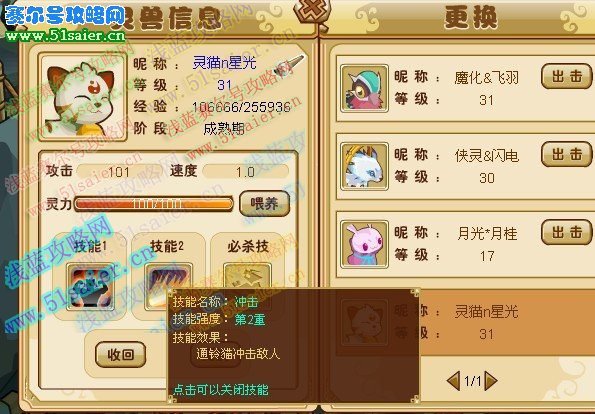Screen dimensions: 595x414
Task: Click the 喂养 feed button
Action: click(264, 204)
